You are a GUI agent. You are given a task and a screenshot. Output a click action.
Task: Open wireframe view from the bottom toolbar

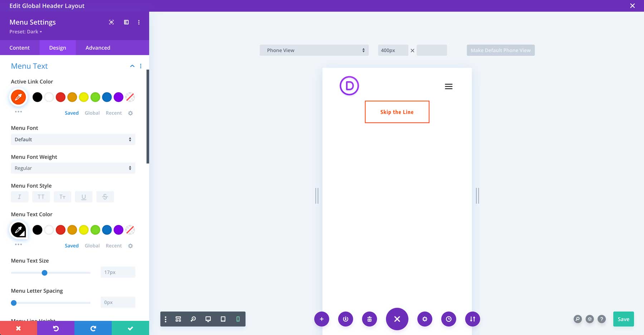[x=178, y=319]
